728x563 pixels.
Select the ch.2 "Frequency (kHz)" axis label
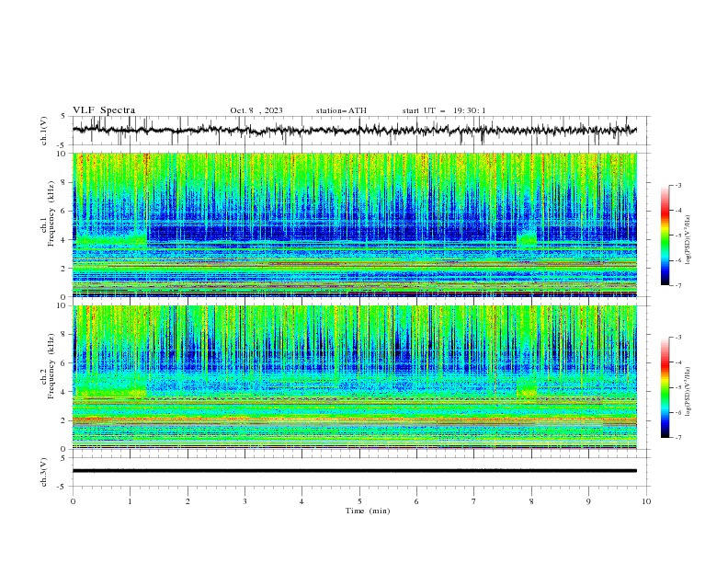tap(51, 366)
